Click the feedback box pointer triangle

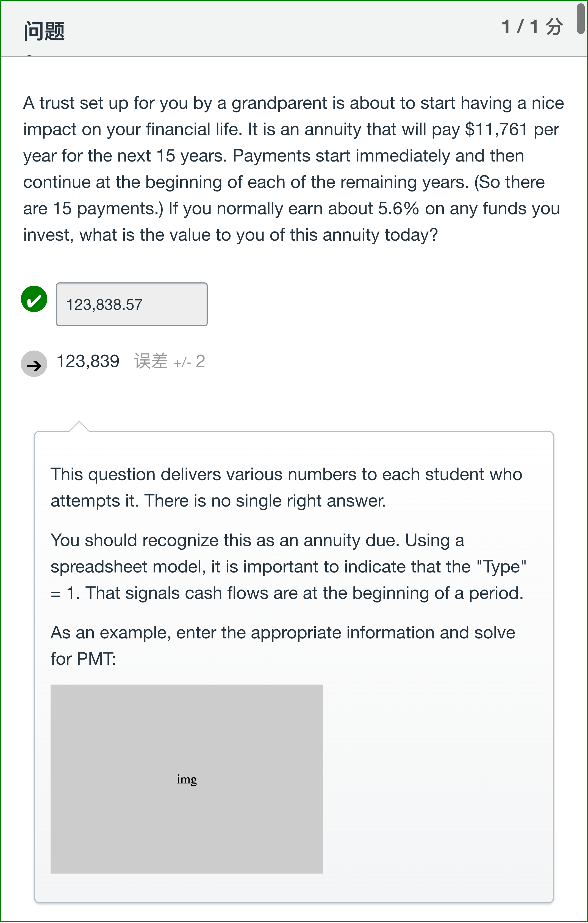coord(79,427)
